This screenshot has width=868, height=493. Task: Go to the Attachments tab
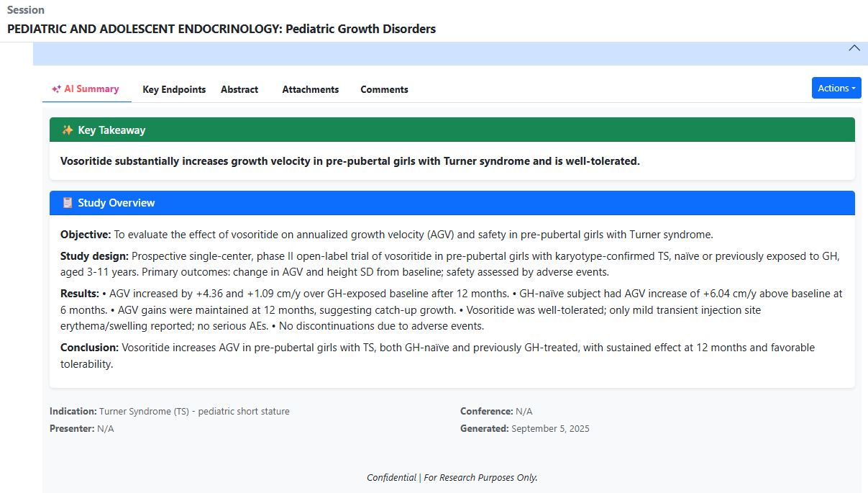click(x=310, y=90)
